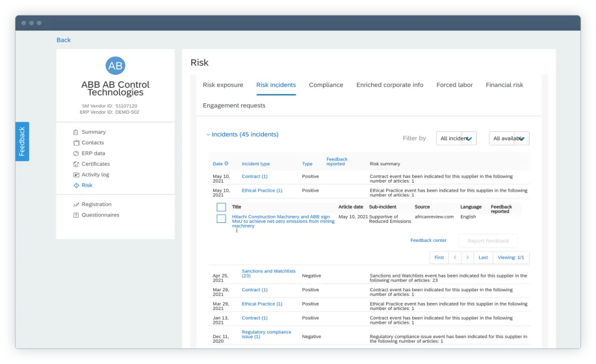Open the May 10 Ethical Practice (1) incident
Viewport: 596px width, 364px height.
tap(262, 190)
